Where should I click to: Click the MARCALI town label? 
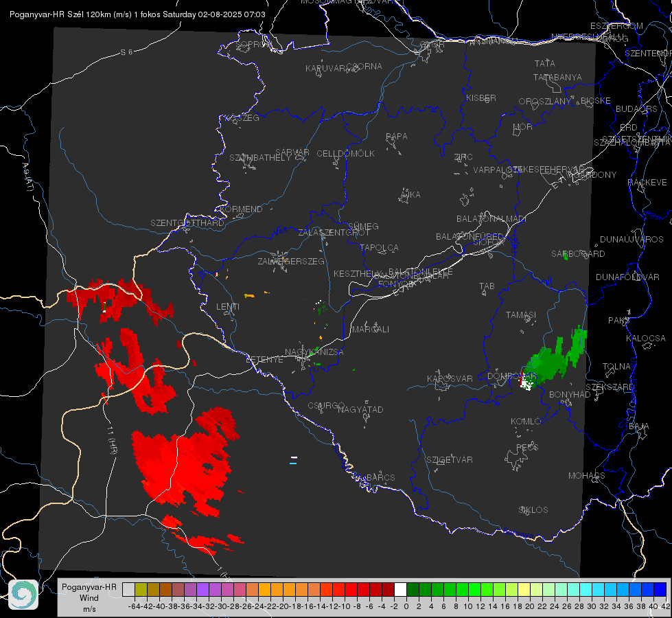click(370, 330)
